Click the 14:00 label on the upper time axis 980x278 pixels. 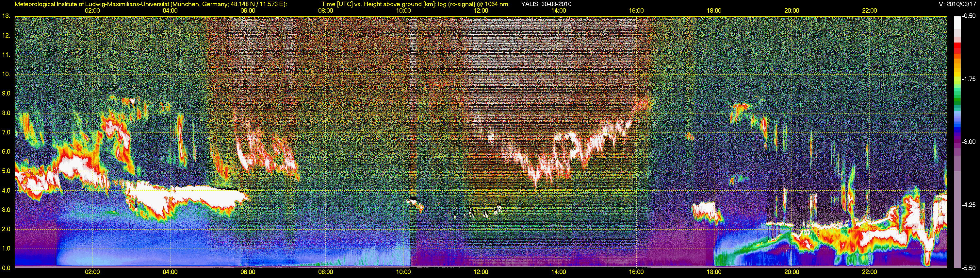click(559, 11)
